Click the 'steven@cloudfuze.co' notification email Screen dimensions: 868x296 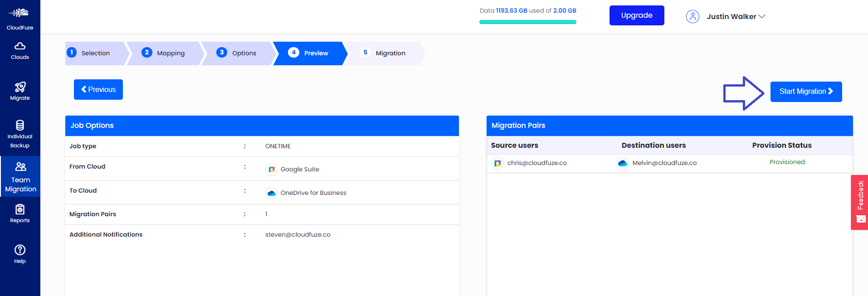coord(298,234)
